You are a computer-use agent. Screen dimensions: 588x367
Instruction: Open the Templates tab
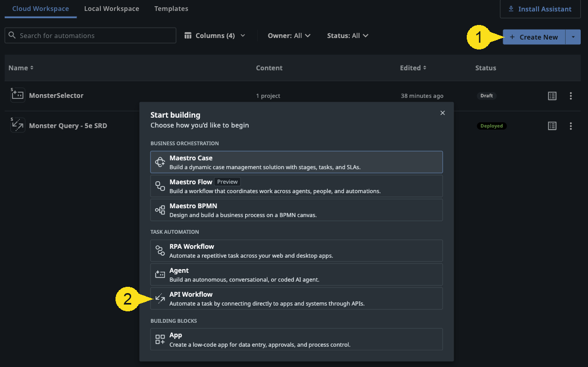171,9
